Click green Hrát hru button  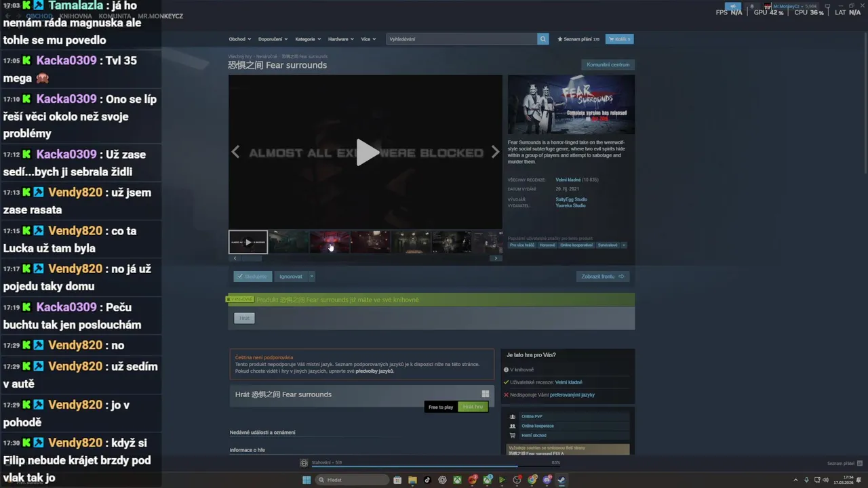[473, 407]
